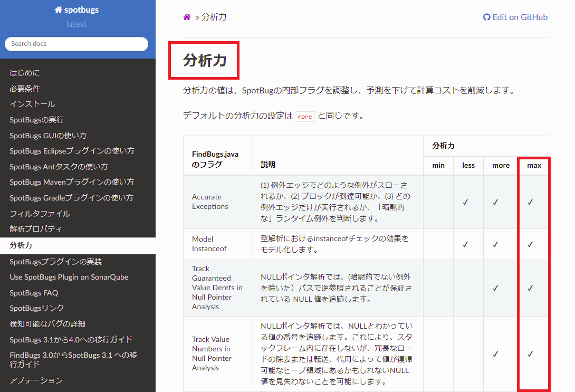Click the 分析力 table group header
Image resolution: width=575 pixels, height=392 pixels.
(x=443, y=146)
